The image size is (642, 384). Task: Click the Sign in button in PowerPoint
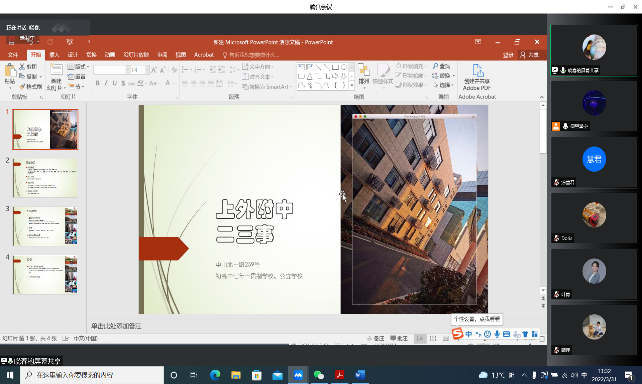click(508, 55)
